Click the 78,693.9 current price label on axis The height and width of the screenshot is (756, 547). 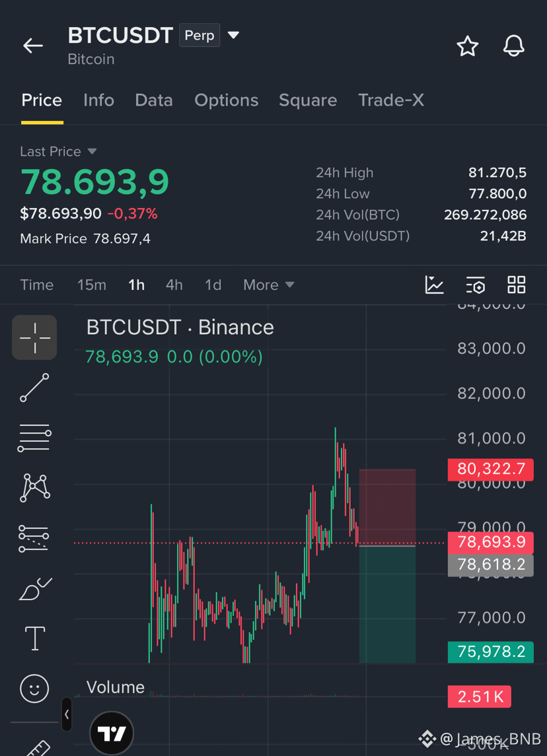pos(491,543)
